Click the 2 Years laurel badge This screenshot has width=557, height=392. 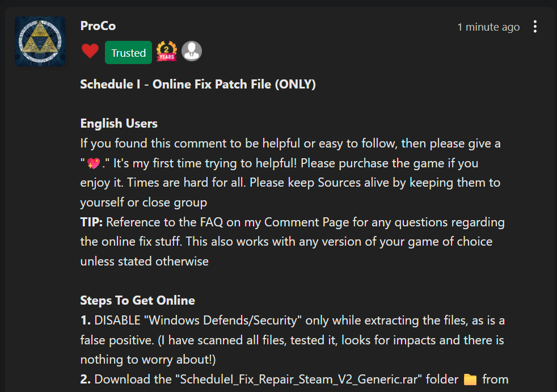pyautogui.click(x=167, y=51)
